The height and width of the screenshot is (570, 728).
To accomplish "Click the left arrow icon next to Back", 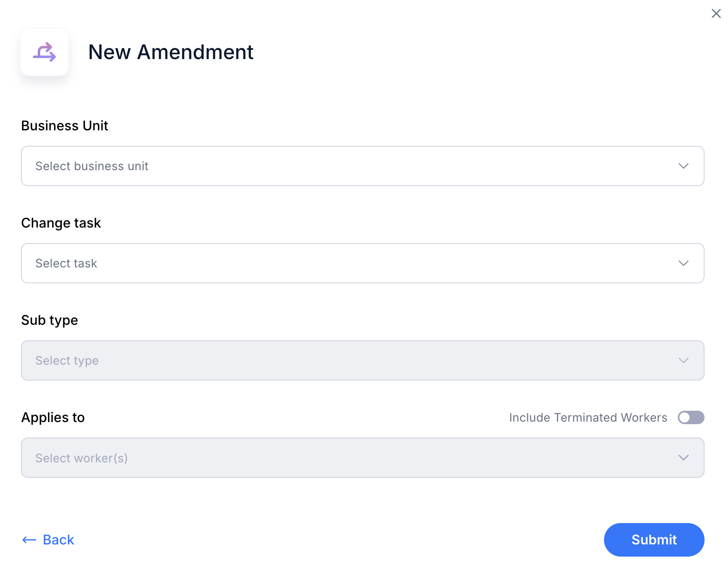I will click(x=29, y=540).
